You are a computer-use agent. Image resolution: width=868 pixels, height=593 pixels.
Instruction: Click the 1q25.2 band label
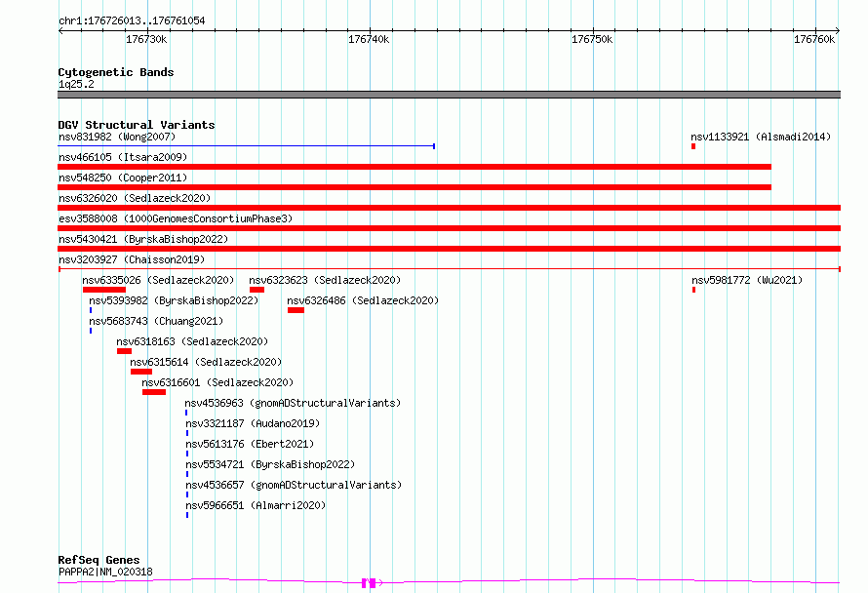(76, 84)
